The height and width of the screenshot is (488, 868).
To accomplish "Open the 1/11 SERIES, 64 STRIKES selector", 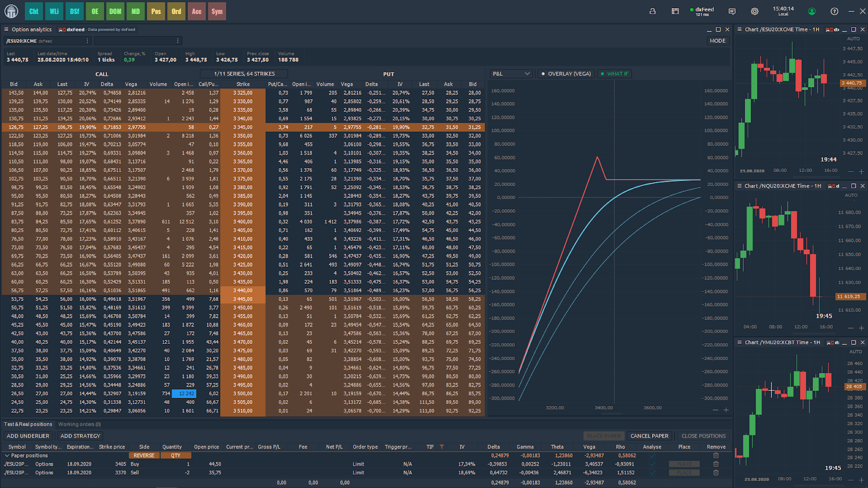I will point(245,74).
